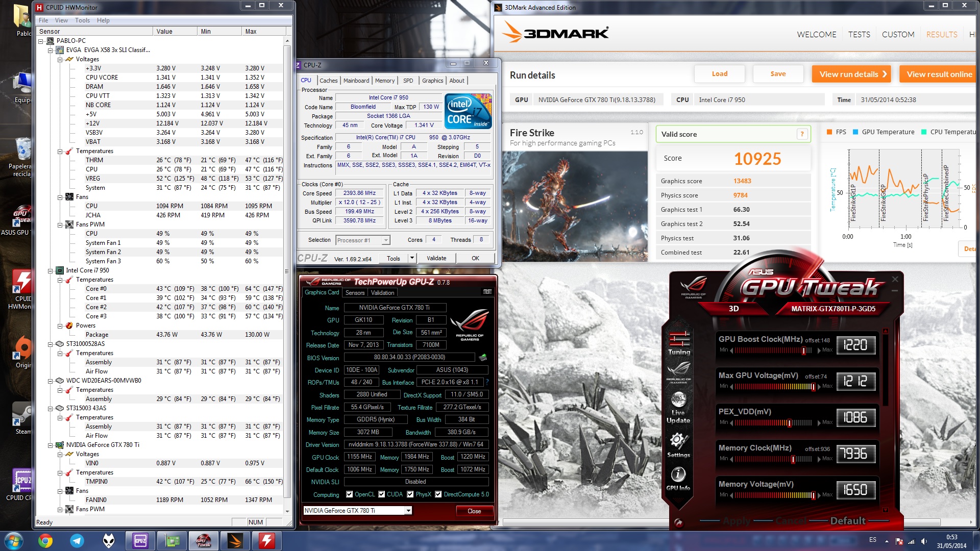This screenshot has height=551, width=980.
Task: Collapse the Intel Core i7 950 tree node
Action: [x=51, y=270]
